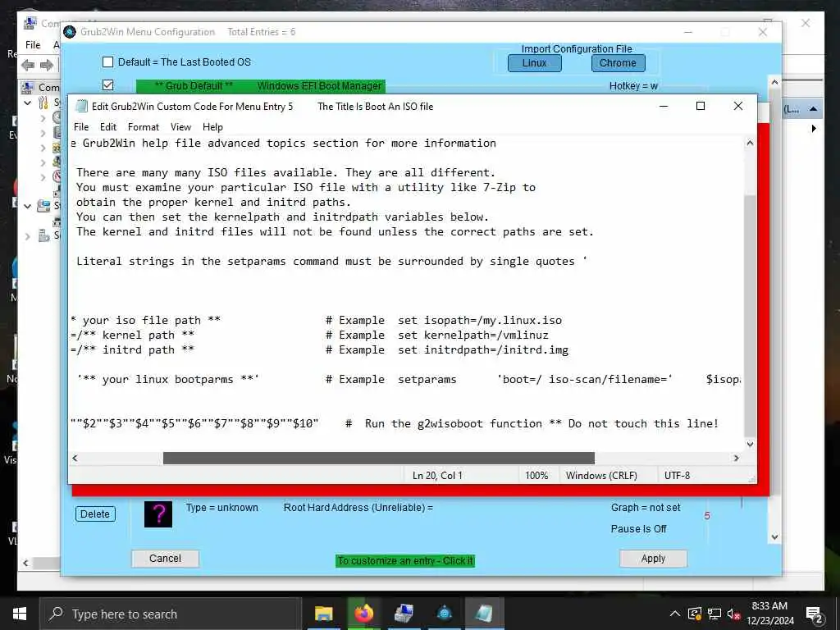The height and width of the screenshot is (630, 840).
Task: Open Notepad's Help menu
Action: click(212, 127)
